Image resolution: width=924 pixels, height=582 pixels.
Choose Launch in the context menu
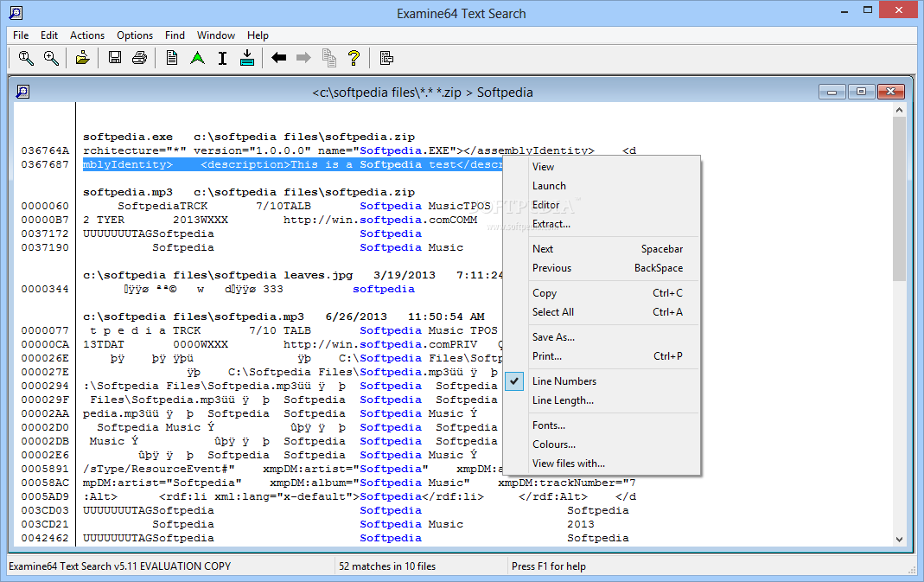tap(602, 186)
